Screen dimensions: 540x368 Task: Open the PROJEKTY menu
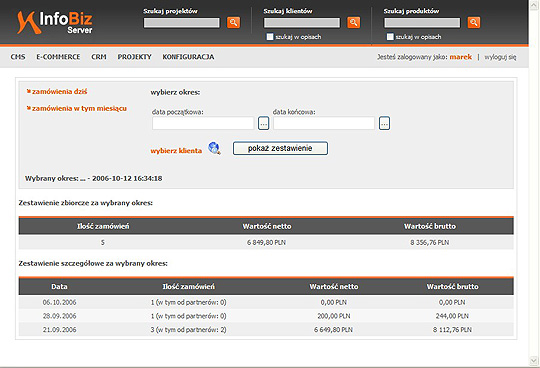(x=135, y=57)
